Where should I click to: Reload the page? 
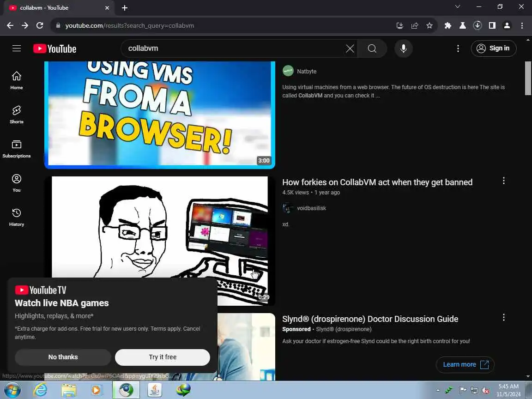pos(40,25)
